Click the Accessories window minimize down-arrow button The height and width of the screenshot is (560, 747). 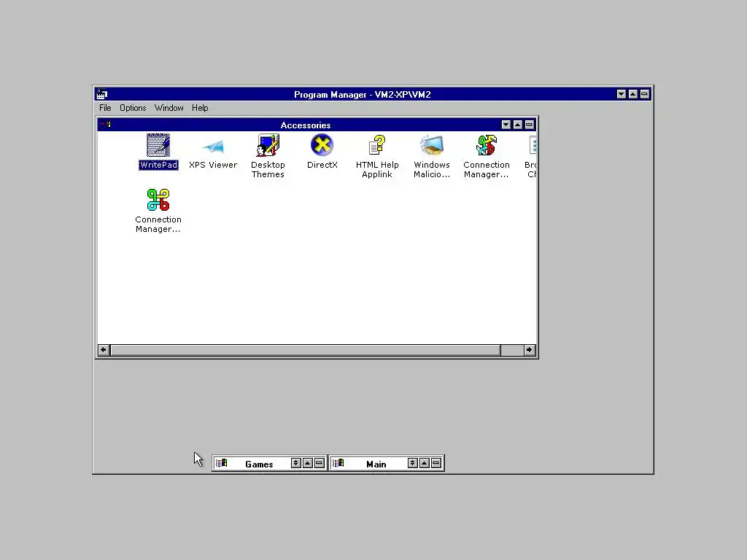pos(506,125)
